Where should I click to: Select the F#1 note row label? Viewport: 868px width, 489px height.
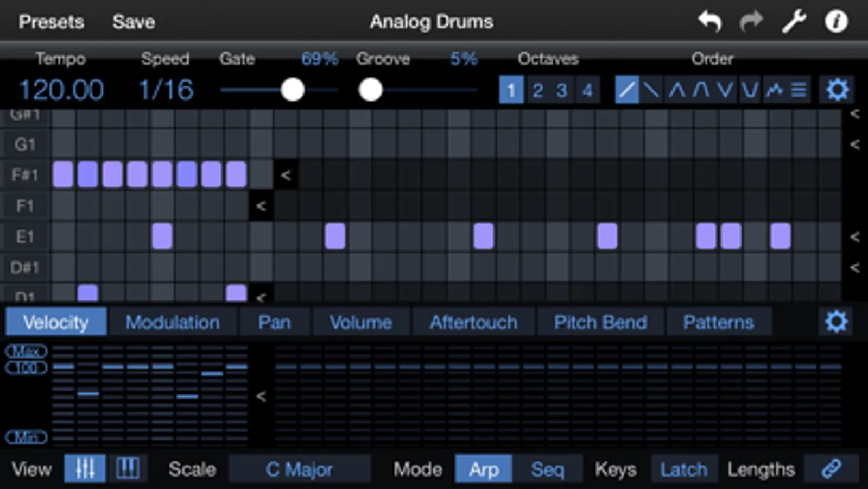pyautogui.click(x=25, y=175)
